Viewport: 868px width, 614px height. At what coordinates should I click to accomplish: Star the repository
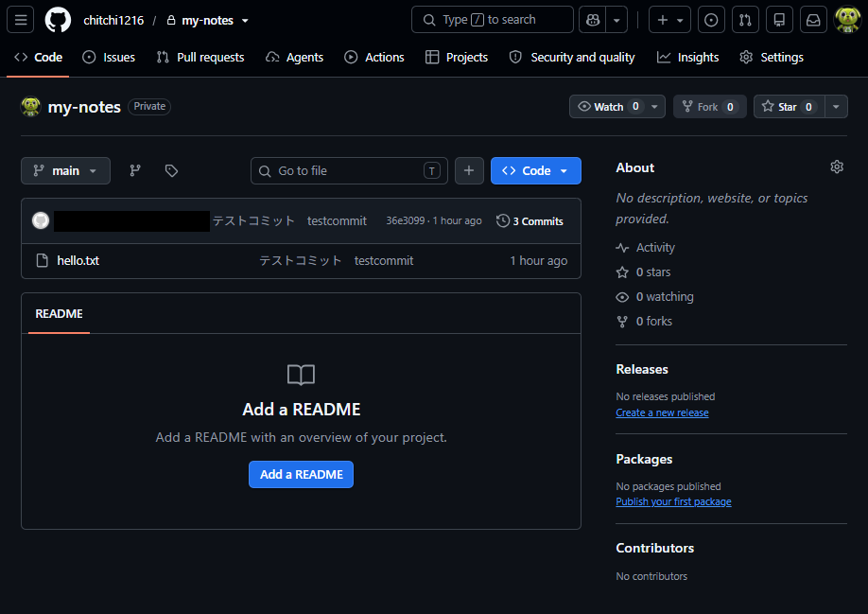pos(790,107)
